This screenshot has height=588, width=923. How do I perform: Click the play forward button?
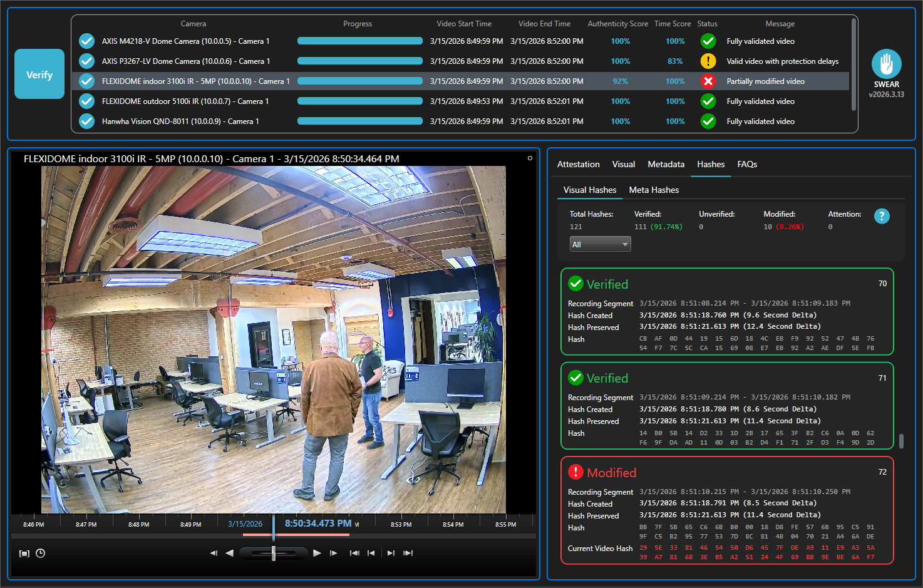pyautogui.click(x=317, y=553)
